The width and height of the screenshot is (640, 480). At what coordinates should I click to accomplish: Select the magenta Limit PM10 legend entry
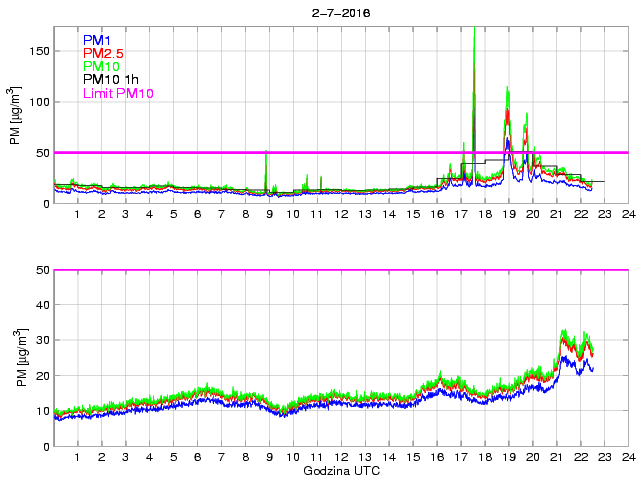click(117, 93)
